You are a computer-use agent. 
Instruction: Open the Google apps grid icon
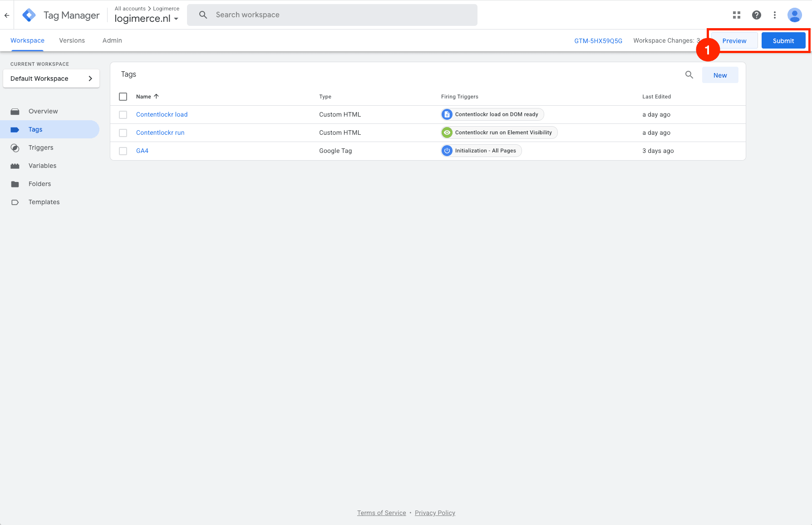tap(737, 15)
